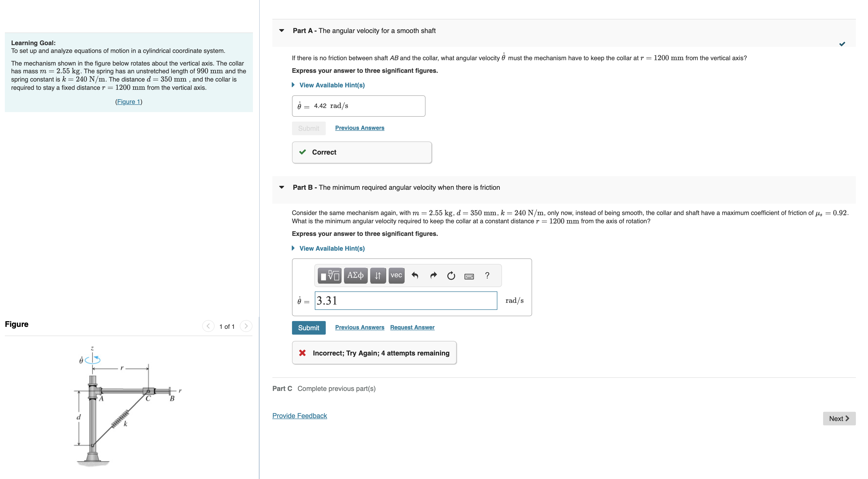Submit the Part B answer
The image size is (868, 479).
coord(308,328)
